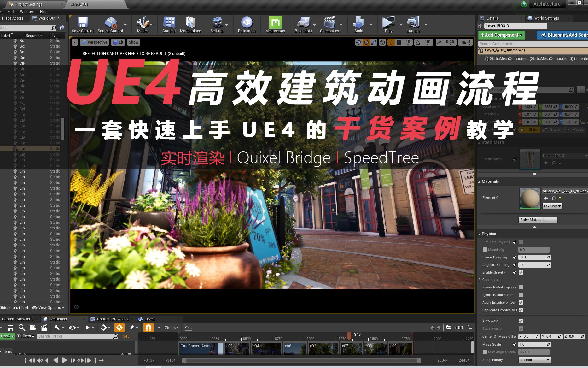The image size is (588, 368).
Task: Open the 25 fps frame rate dropdown
Action: [x=172, y=328]
